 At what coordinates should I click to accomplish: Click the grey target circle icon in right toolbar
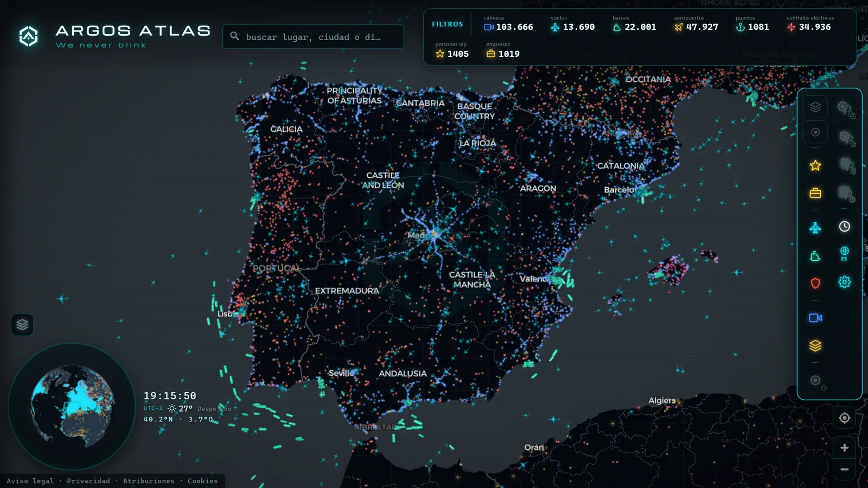815,132
